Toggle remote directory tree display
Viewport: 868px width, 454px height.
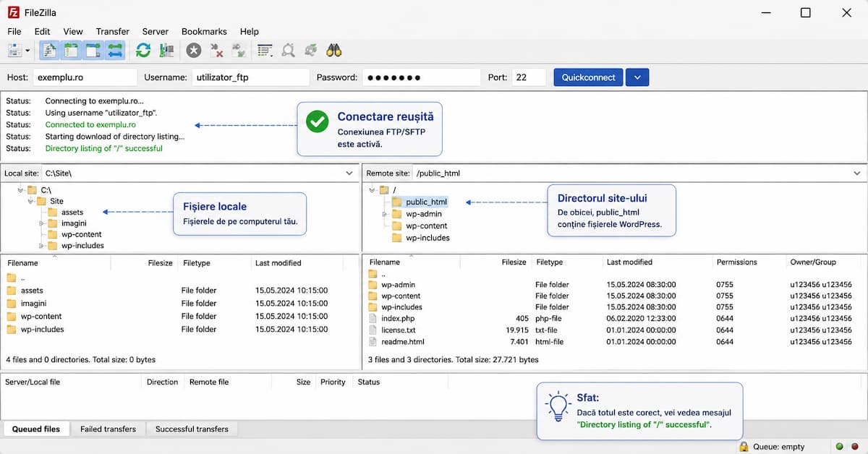click(x=93, y=50)
